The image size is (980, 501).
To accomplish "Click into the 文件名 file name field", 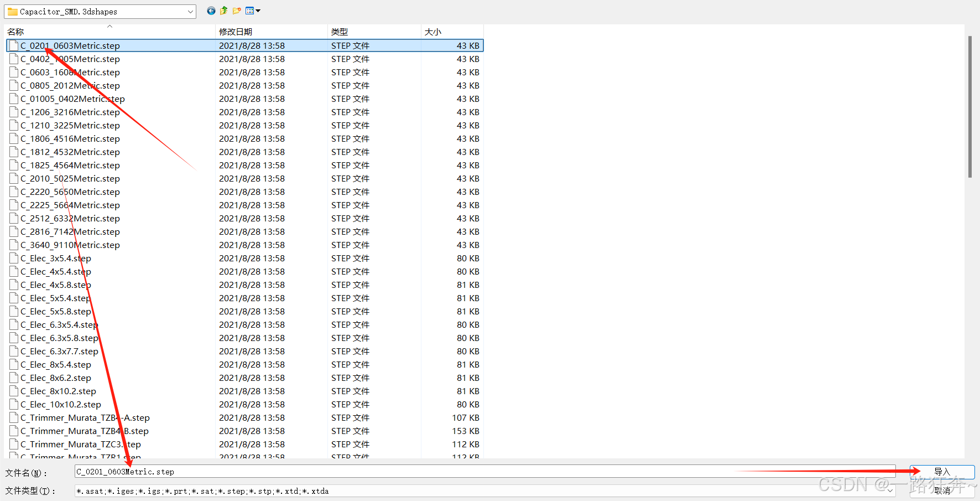I will [485, 472].
